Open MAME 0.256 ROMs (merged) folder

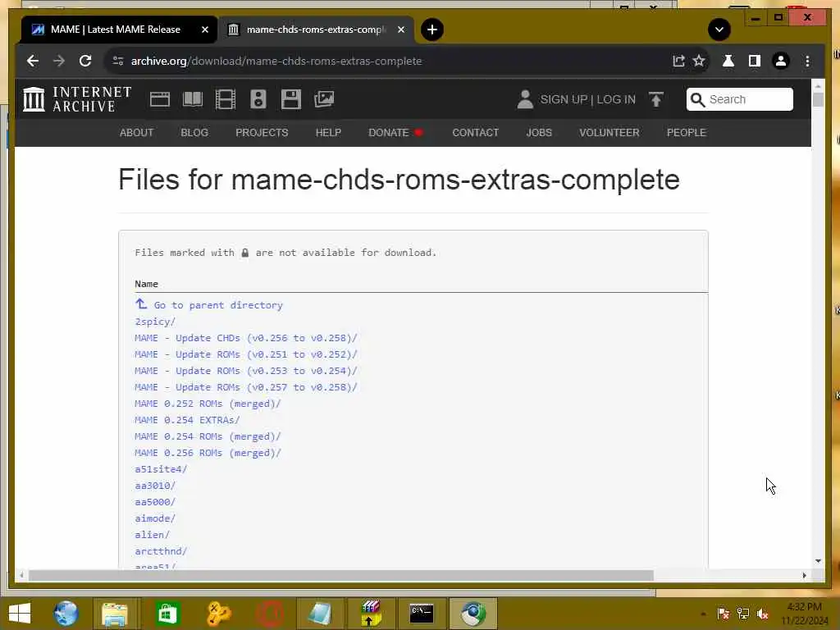tap(208, 453)
